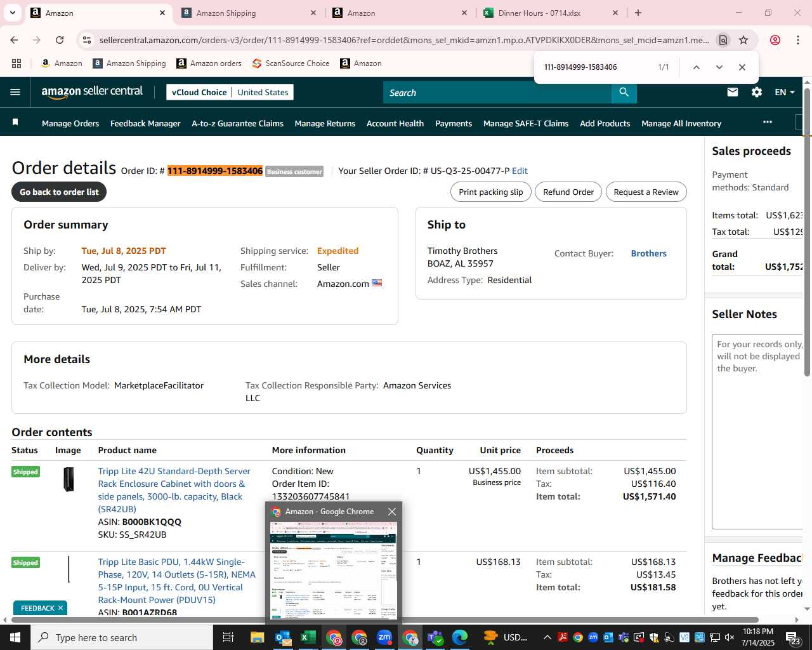Open the Tripp Lite 42U Server Rack product link
Image resolution: width=812 pixels, height=650 pixels.
tap(174, 490)
